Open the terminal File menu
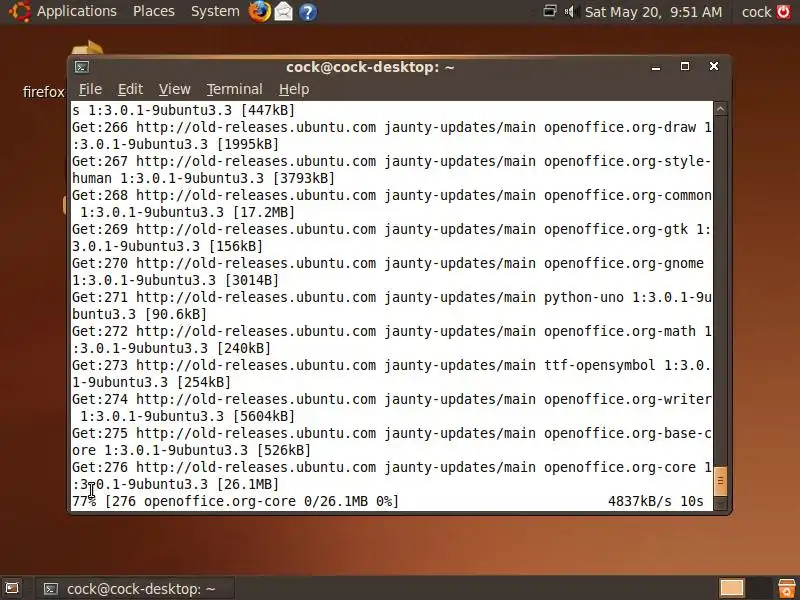 click(90, 89)
